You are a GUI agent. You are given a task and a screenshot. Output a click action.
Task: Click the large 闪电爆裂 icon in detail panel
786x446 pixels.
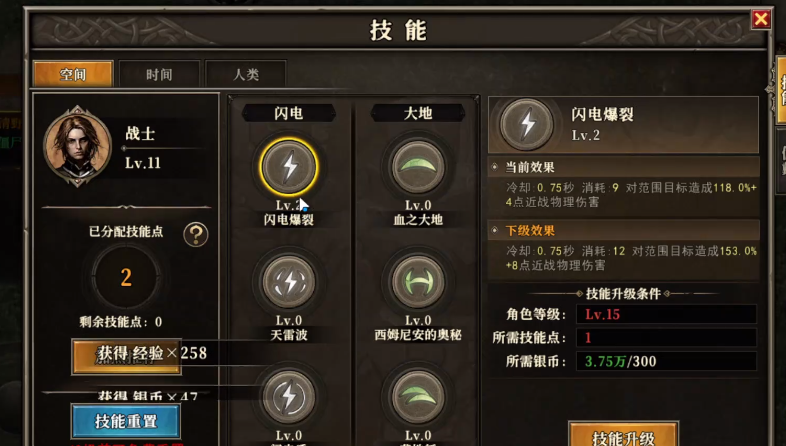pos(526,124)
